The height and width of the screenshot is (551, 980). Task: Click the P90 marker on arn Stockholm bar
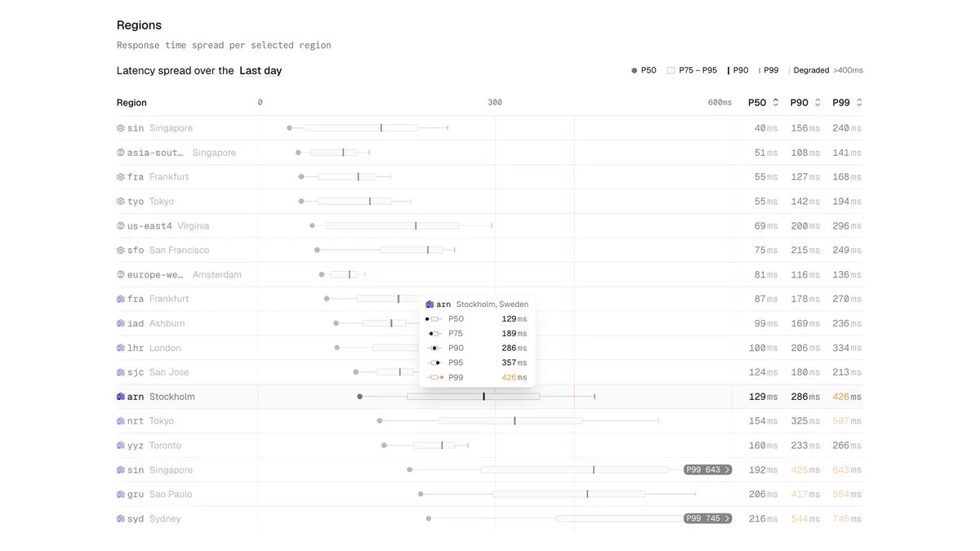(x=483, y=397)
